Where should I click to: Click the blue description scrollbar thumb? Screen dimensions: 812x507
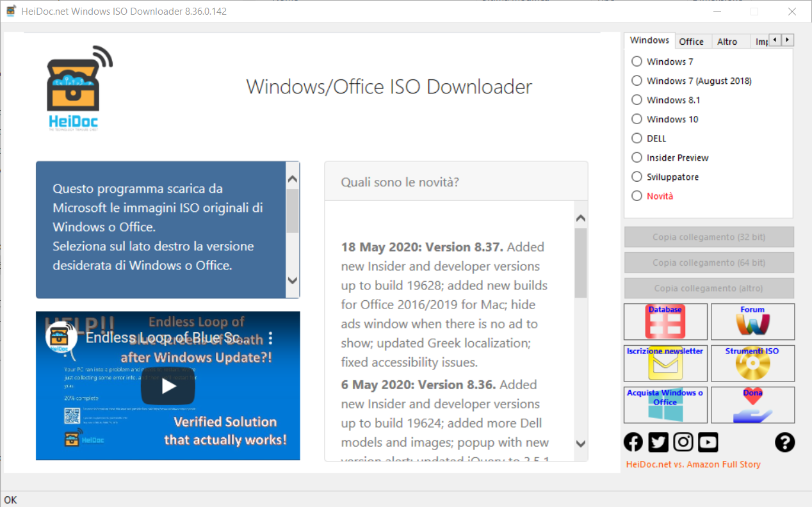pyautogui.click(x=293, y=211)
